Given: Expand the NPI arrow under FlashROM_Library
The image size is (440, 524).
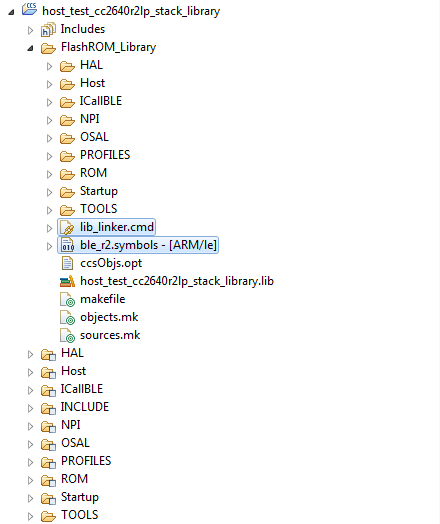Looking at the screenshot, I should click(49, 120).
